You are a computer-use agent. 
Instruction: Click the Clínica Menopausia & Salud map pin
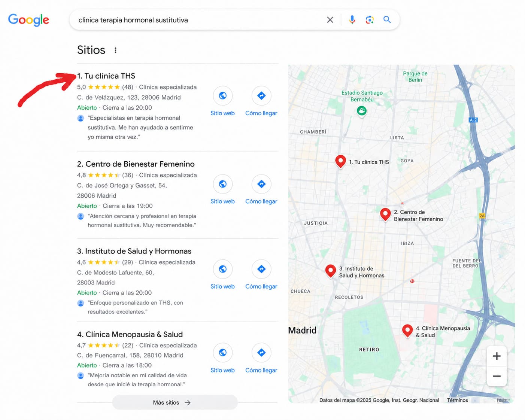[407, 331]
